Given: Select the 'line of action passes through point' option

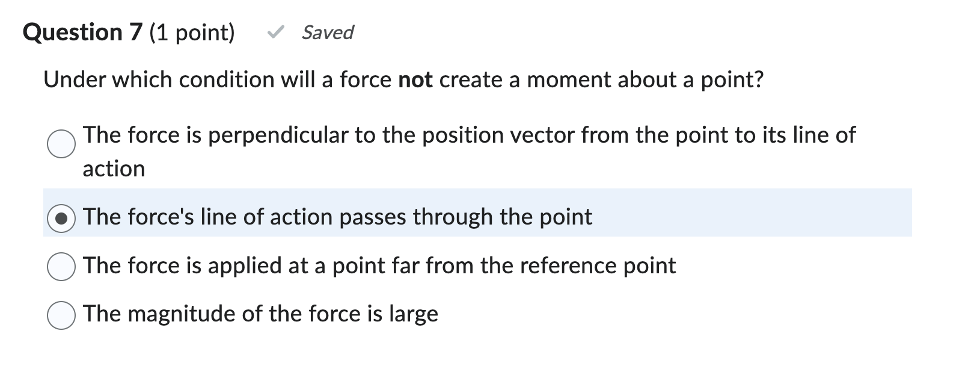Looking at the screenshot, I should 60,217.
